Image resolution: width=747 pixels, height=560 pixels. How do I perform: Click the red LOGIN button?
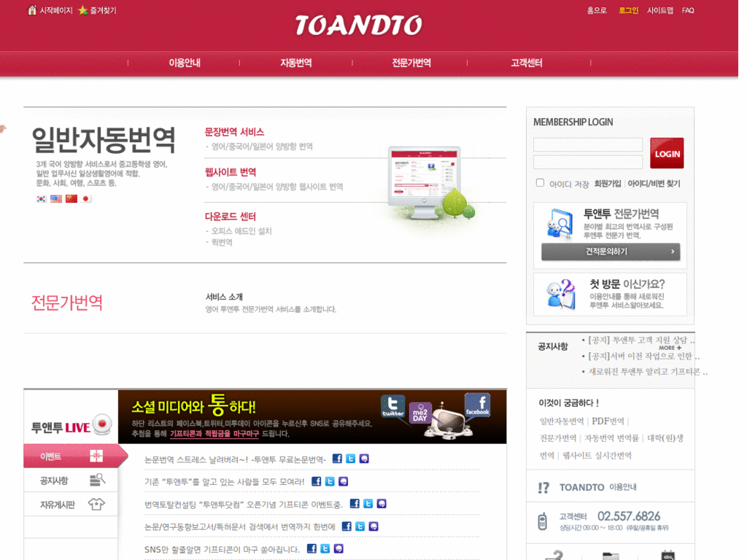tap(667, 153)
